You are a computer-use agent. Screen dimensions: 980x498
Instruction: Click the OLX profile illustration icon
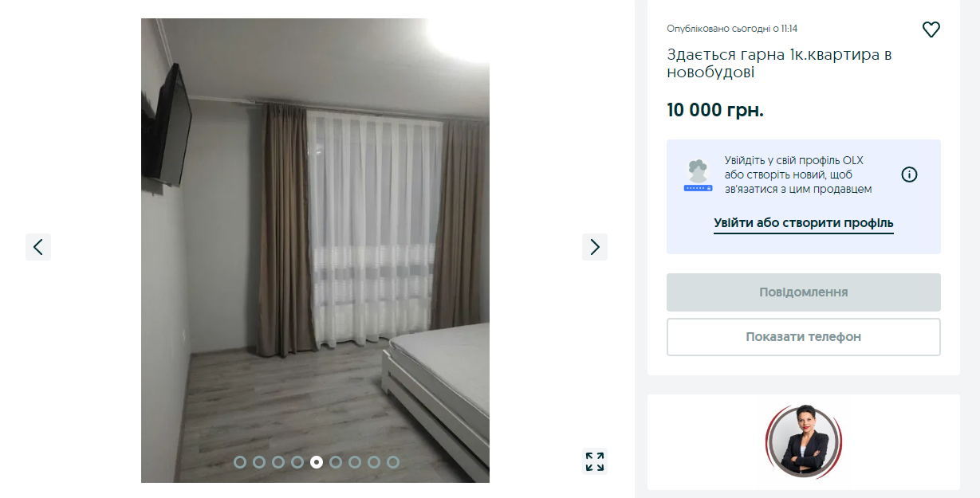pos(697,175)
